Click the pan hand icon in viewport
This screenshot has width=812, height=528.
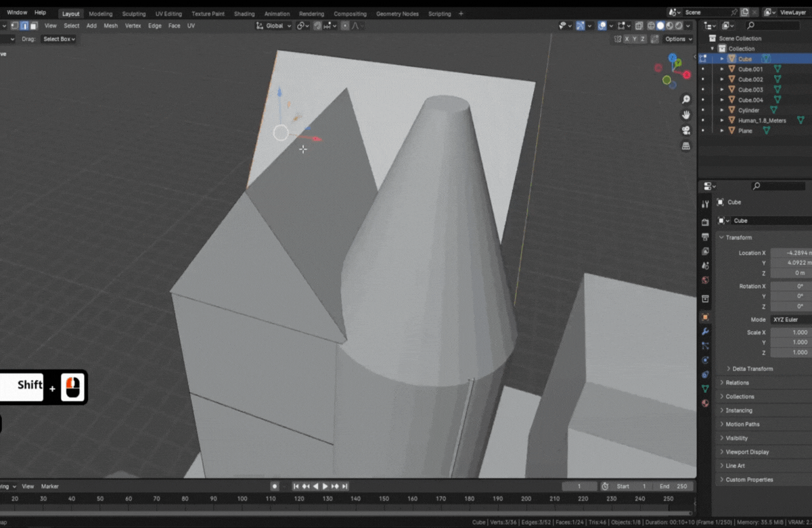click(686, 115)
